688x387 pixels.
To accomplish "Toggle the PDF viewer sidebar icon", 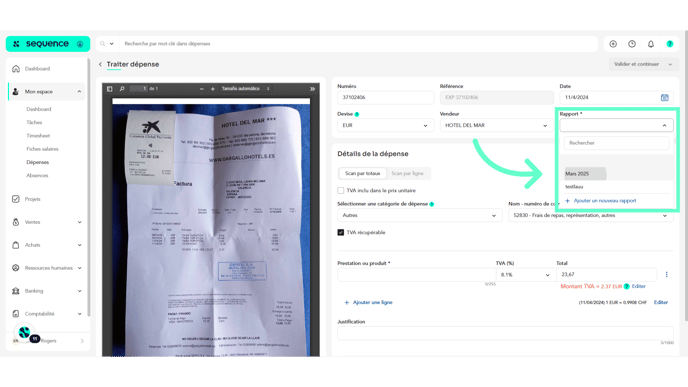I will click(x=110, y=89).
